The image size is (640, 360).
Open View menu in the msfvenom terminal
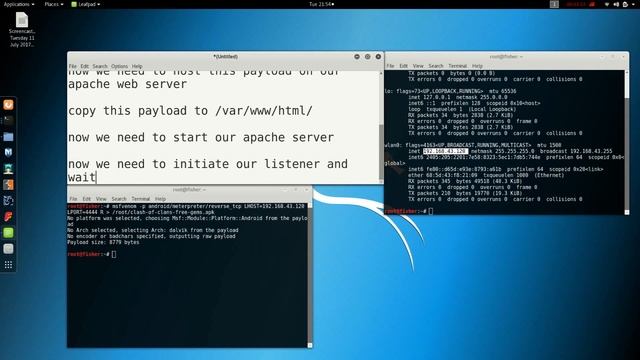[101, 199]
